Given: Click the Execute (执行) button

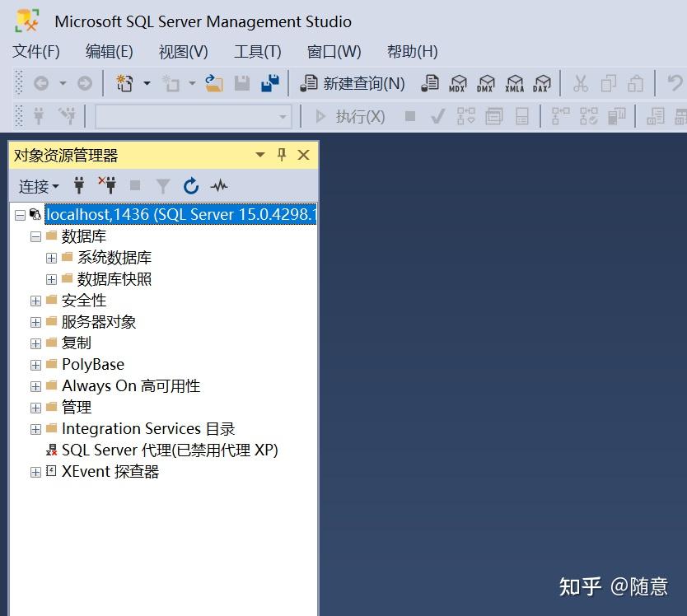Looking at the screenshot, I should pos(349,116).
